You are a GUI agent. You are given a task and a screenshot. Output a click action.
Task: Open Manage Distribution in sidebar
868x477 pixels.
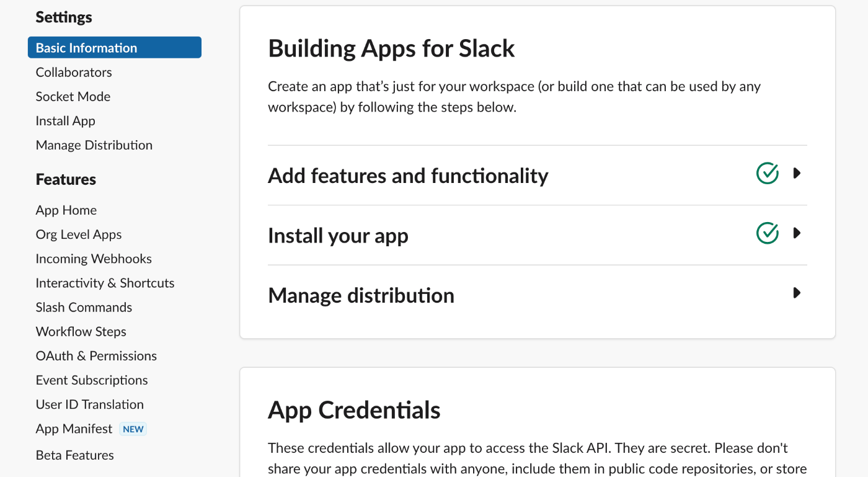coord(94,145)
